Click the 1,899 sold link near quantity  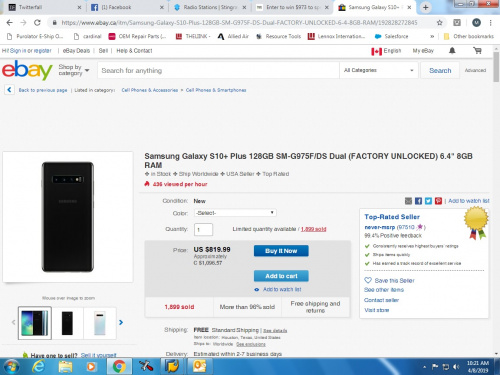click(x=313, y=229)
